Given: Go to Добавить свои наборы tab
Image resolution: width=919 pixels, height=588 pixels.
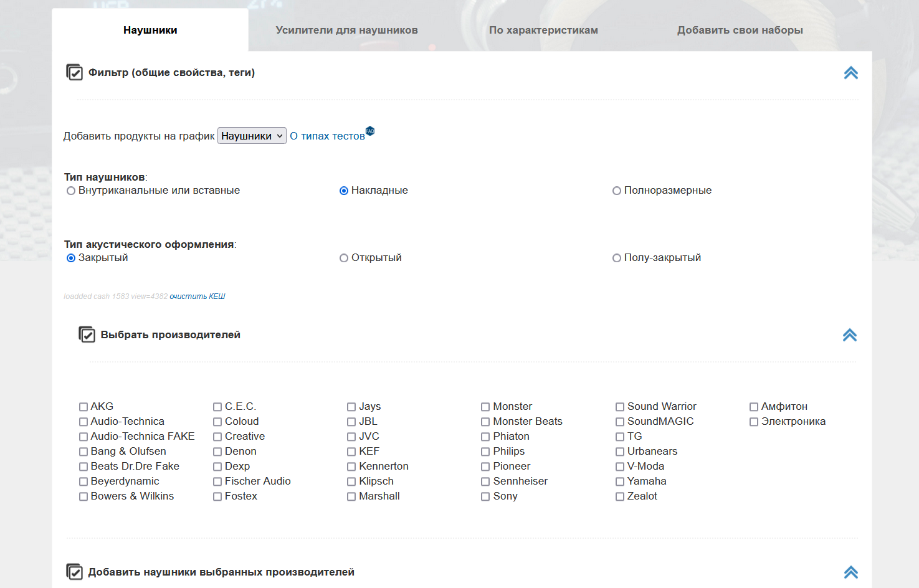Looking at the screenshot, I should [x=740, y=30].
